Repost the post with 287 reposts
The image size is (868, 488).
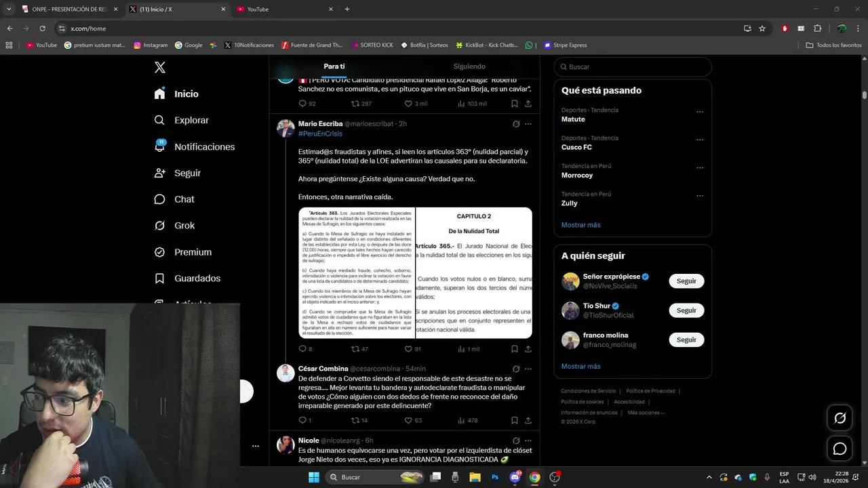click(361, 104)
